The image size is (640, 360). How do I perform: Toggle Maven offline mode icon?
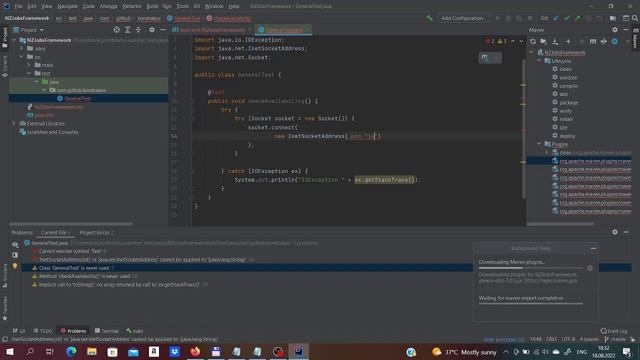[x=604, y=41]
